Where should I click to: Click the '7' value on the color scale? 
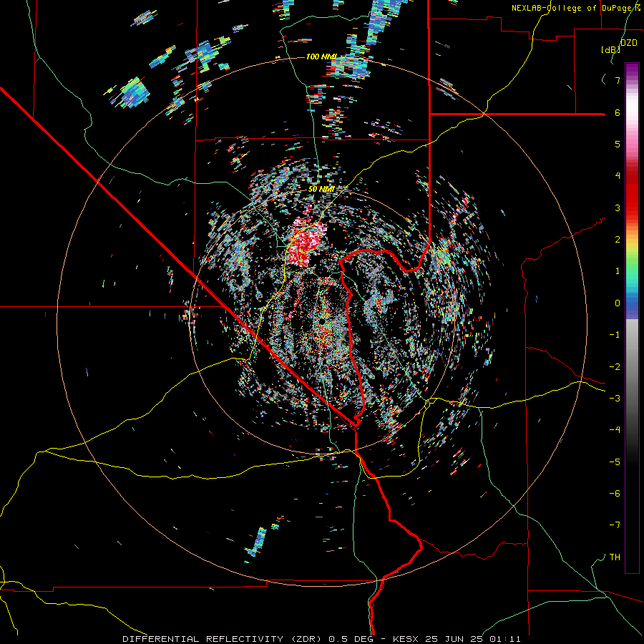click(x=618, y=80)
